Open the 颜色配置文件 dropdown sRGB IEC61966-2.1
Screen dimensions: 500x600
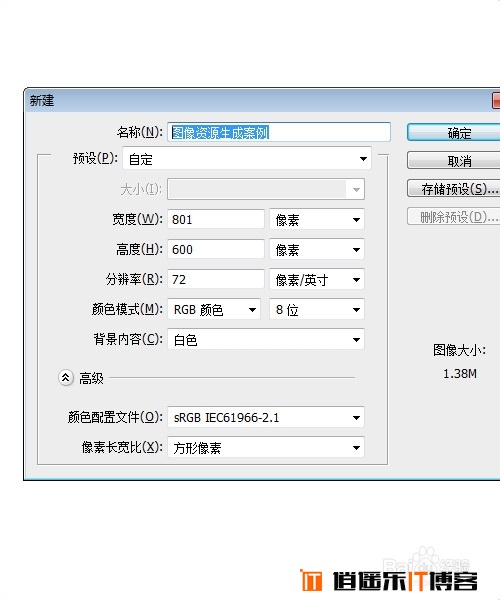(x=266, y=417)
